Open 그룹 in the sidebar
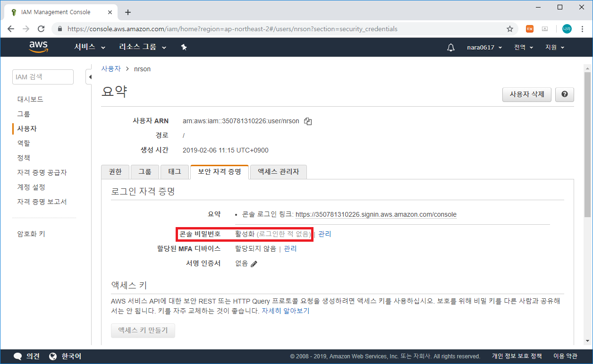 (x=24, y=114)
